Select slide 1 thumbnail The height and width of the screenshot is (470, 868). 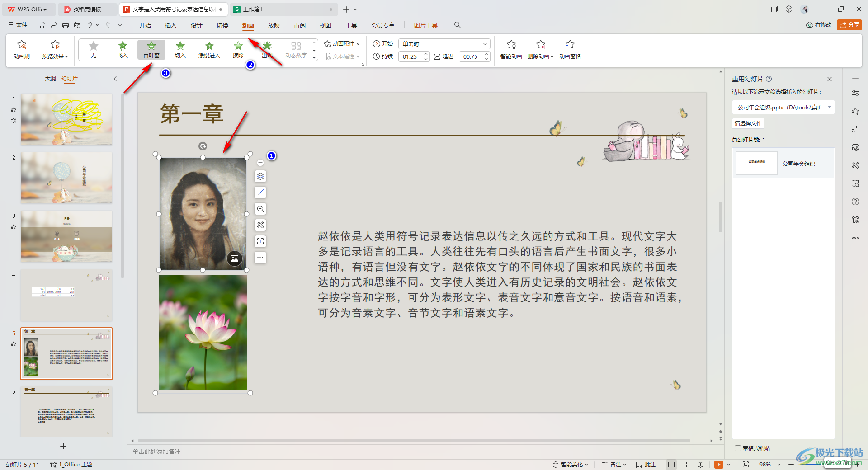66,119
